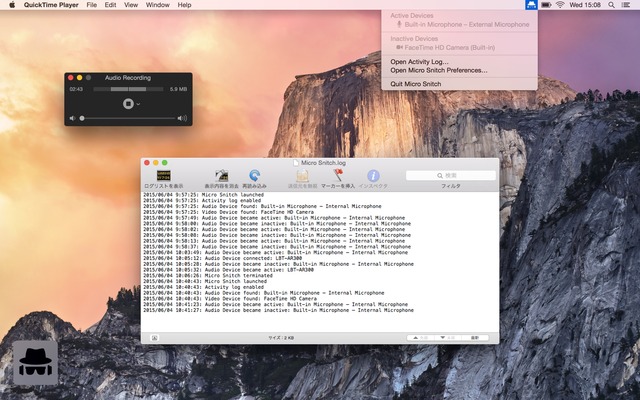This screenshot has height=400, width=640.
Task: Click the max volume speaker icon
Action: 182,118
